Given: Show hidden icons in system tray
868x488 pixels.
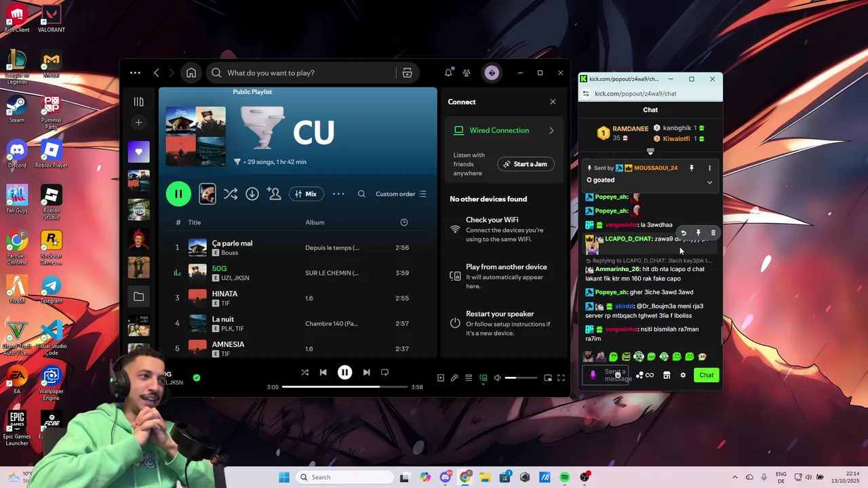Looking at the screenshot, I should (x=735, y=477).
